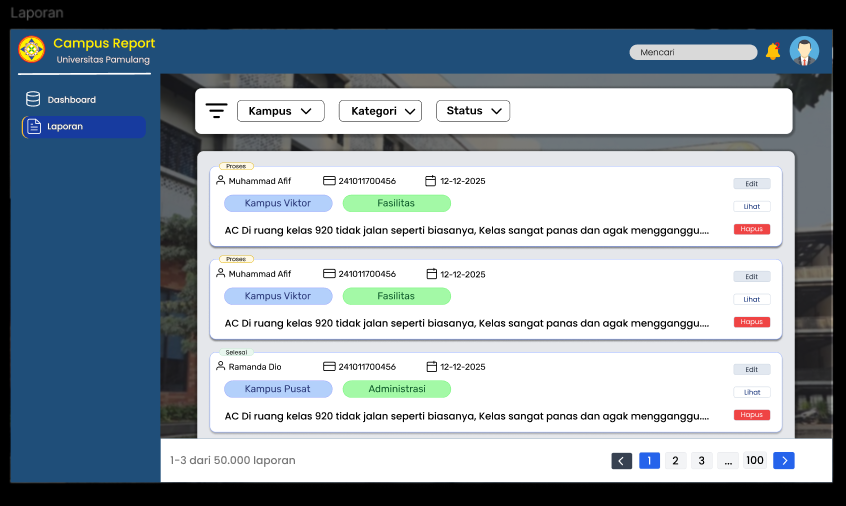Go to next page arrow
Screen dimensions: 846x506
pos(784,461)
